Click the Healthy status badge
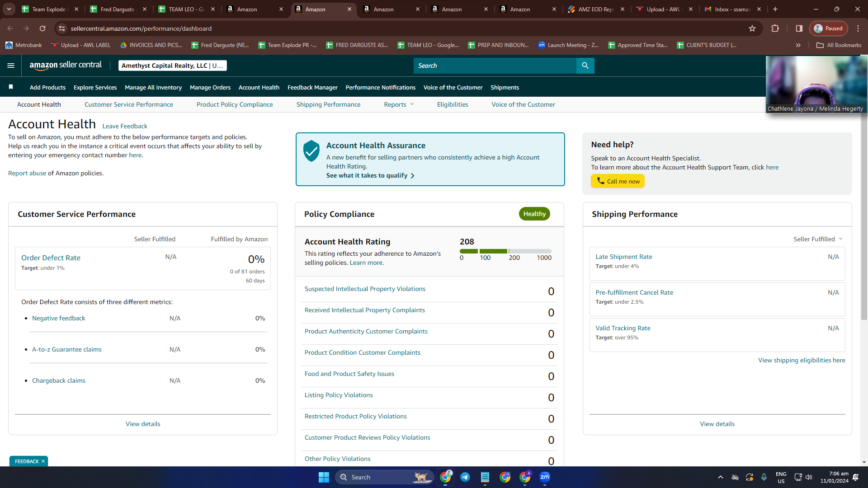The image size is (868, 488). (534, 214)
